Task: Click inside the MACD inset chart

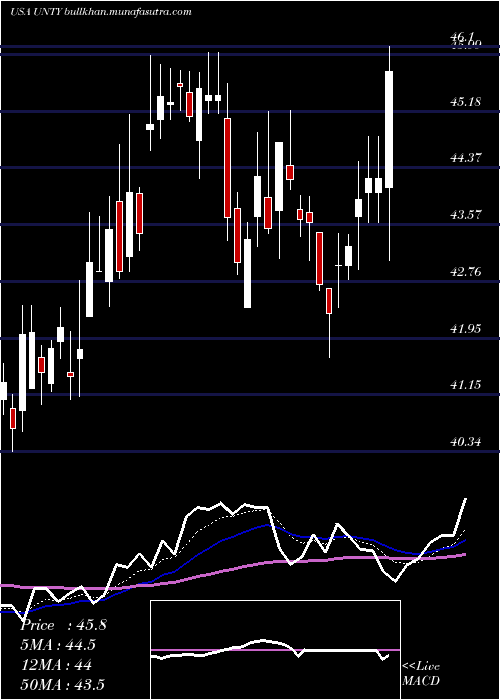Action: (x=275, y=650)
